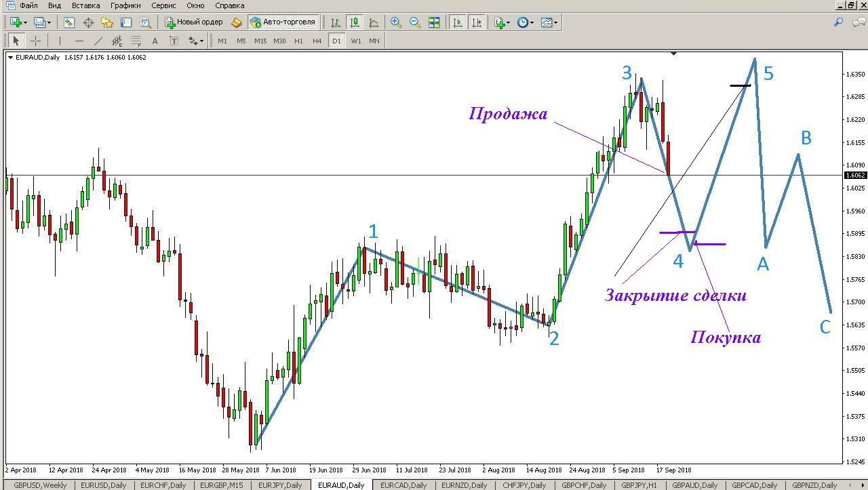Click the triangle beside the EURAUD,Daily label
Viewport: 868px width, 490px height.
(10, 58)
